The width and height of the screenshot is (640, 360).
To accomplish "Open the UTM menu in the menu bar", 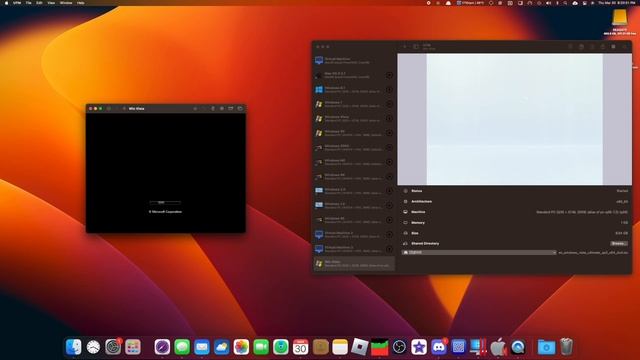I will tap(17, 3).
